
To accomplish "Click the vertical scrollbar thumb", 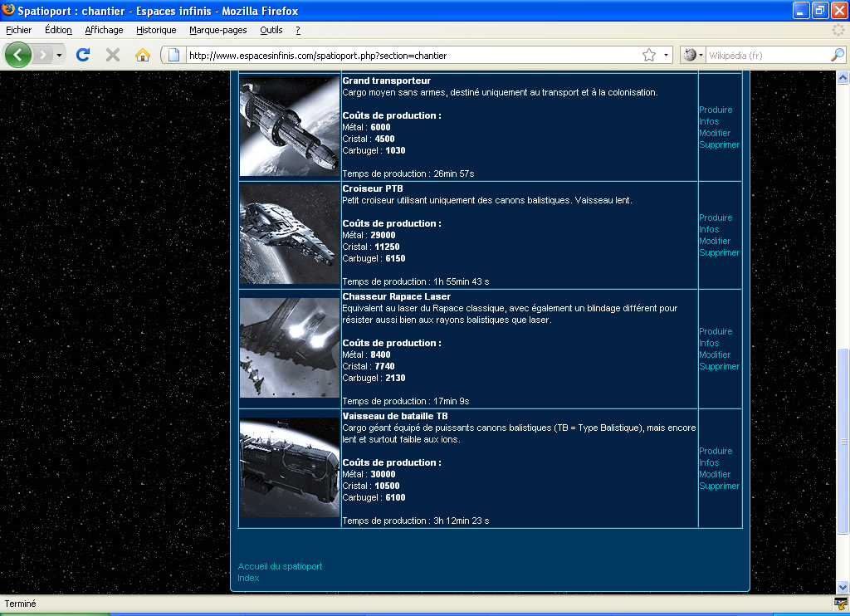I will [843, 441].
